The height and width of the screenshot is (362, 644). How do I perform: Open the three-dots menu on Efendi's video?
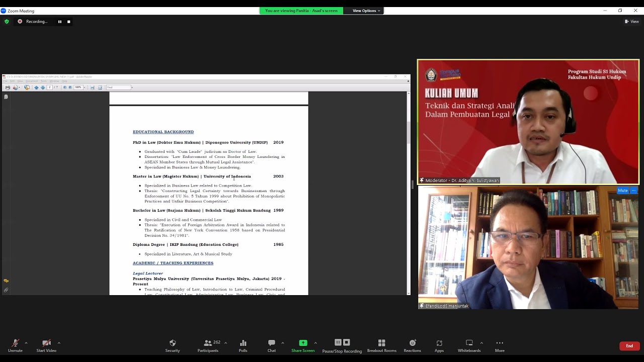634,191
